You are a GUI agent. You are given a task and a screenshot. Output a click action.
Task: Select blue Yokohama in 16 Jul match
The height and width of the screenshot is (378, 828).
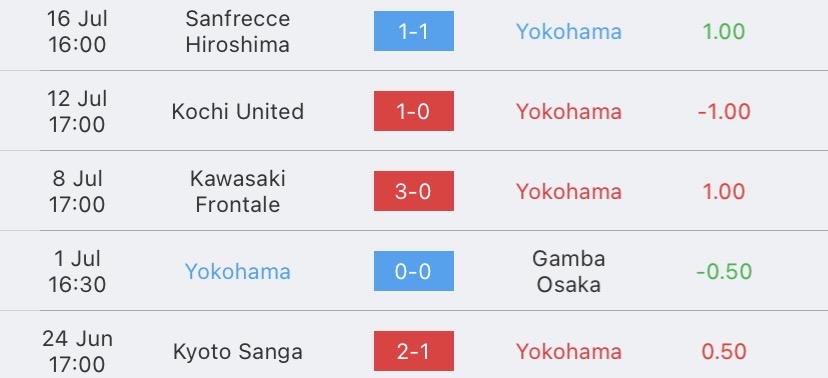coord(569,32)
